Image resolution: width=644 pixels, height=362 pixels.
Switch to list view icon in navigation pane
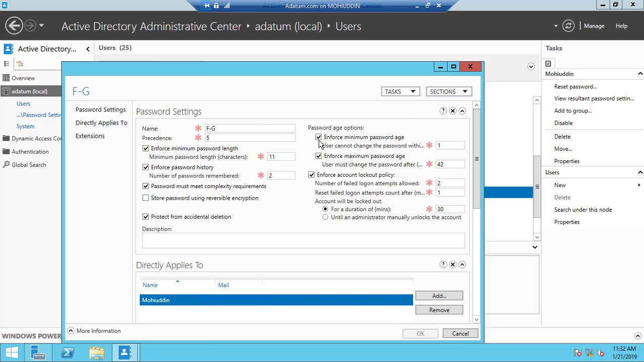pos(7,64)
